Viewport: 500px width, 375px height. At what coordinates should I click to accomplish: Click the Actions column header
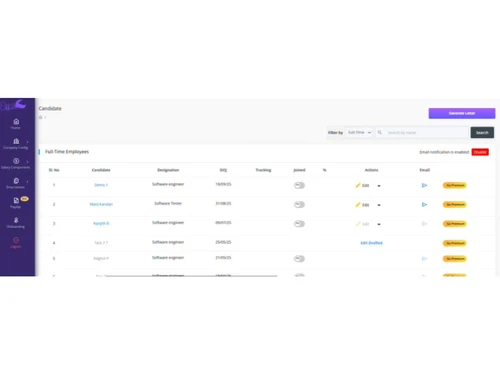(x=371, y=170)
